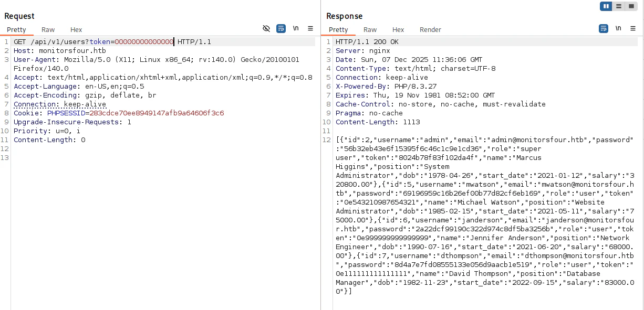This screenshot has width=644, height=310.
Task: Toggle the request inspector visibility eye icon
Action: tap(266, 28)
